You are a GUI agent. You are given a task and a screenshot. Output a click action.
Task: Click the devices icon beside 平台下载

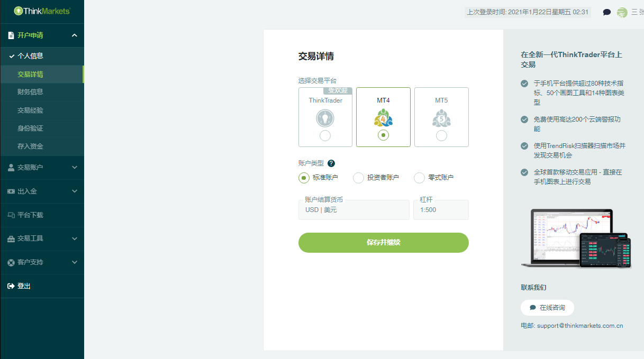pyautogui.click(x=11, y=215)
